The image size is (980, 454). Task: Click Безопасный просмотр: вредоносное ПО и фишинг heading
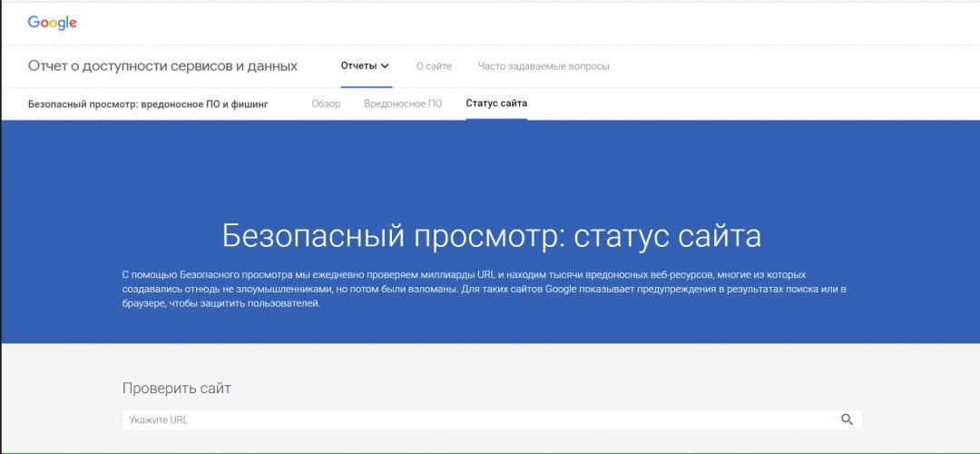click(x=148, y=104)
